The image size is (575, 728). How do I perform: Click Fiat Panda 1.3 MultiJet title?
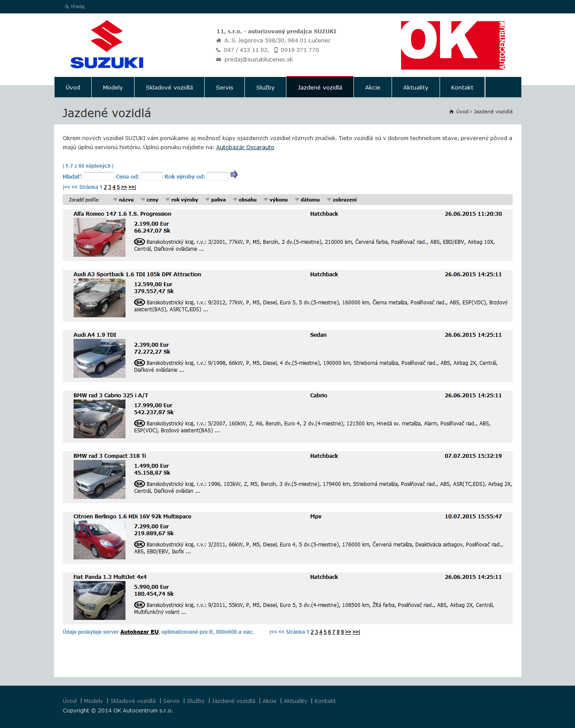pyautogui.click(x=110, y=577)
